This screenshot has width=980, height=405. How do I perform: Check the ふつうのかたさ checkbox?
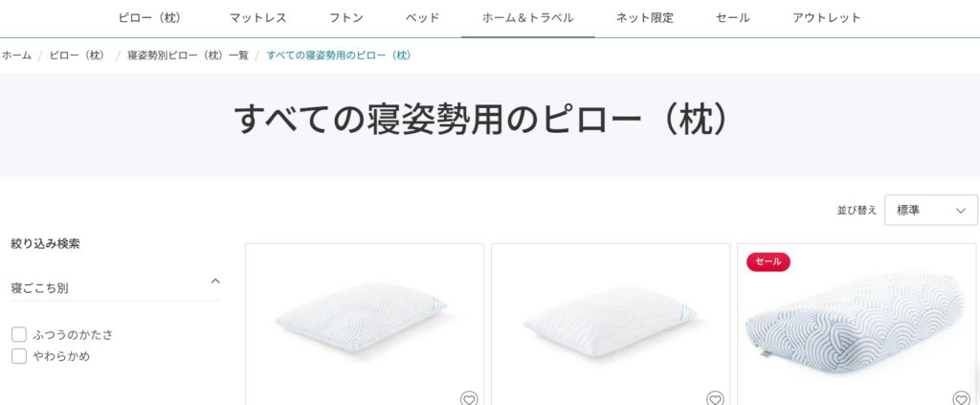(x=19, y=334)
